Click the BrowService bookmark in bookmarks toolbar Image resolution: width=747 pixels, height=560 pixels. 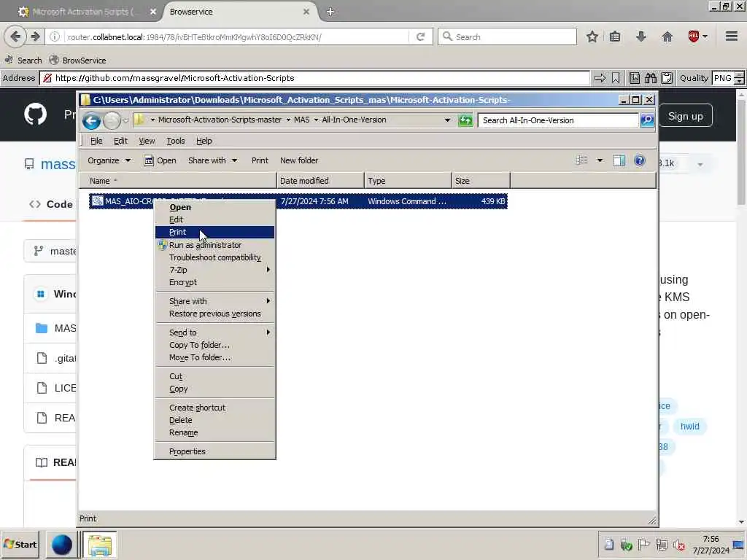point(77,61)
